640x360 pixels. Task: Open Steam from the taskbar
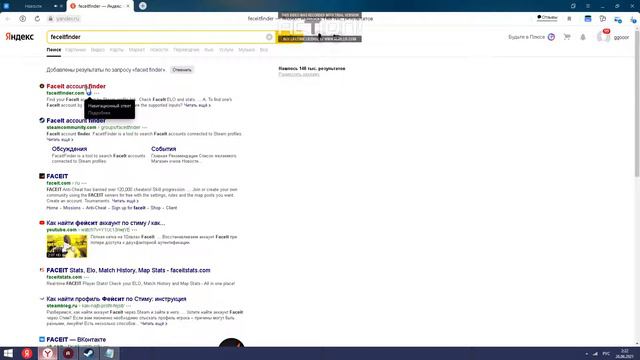(x=88, y=353)
